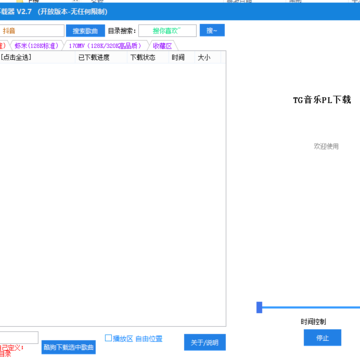This screenshot has width=360, height=360.
Task: Click the 搜索歌曲 search button
Action: 85,31
